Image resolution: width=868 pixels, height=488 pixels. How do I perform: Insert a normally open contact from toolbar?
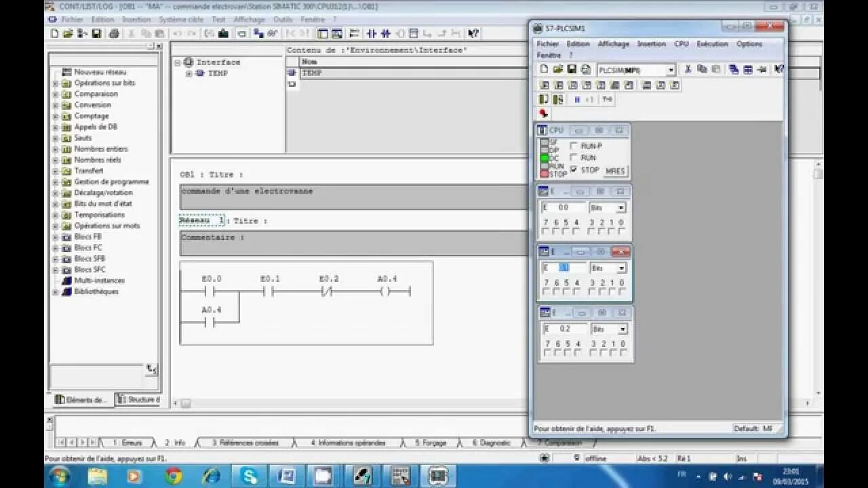372,33
